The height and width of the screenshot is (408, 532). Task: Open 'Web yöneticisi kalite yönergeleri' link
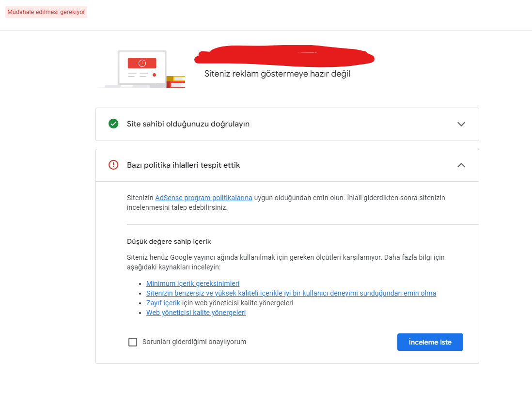(x=196, y=313)
